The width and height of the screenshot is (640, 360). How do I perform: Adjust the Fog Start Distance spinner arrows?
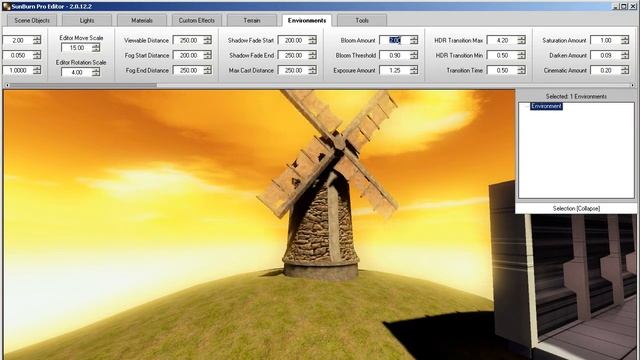click(208, 55)
